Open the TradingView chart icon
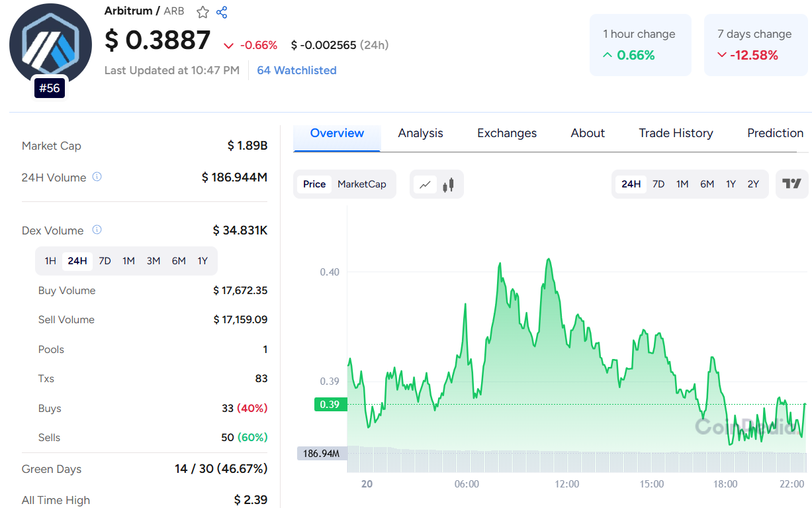Image resolution: width=812 pixels, height=508 pixels. tap(791, 184)
